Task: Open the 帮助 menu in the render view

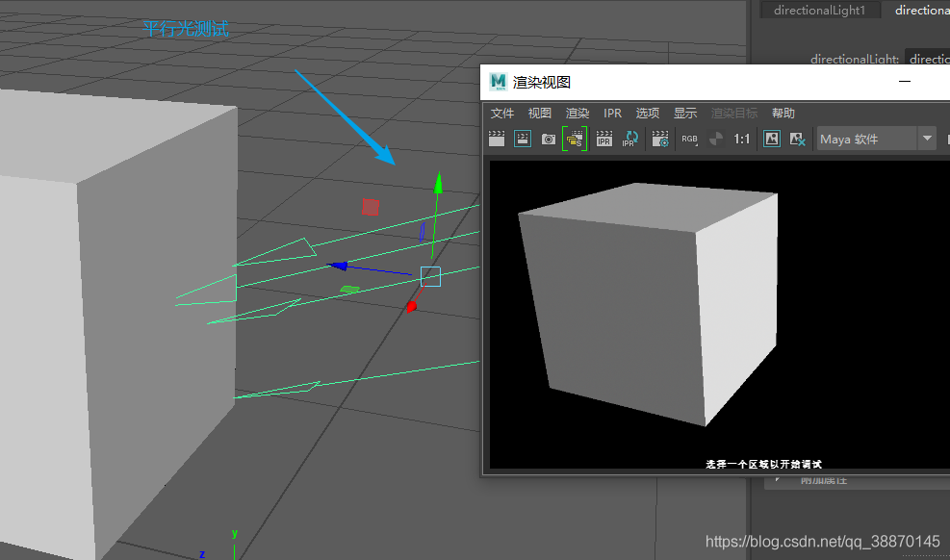Action: [x=783, y=114]
